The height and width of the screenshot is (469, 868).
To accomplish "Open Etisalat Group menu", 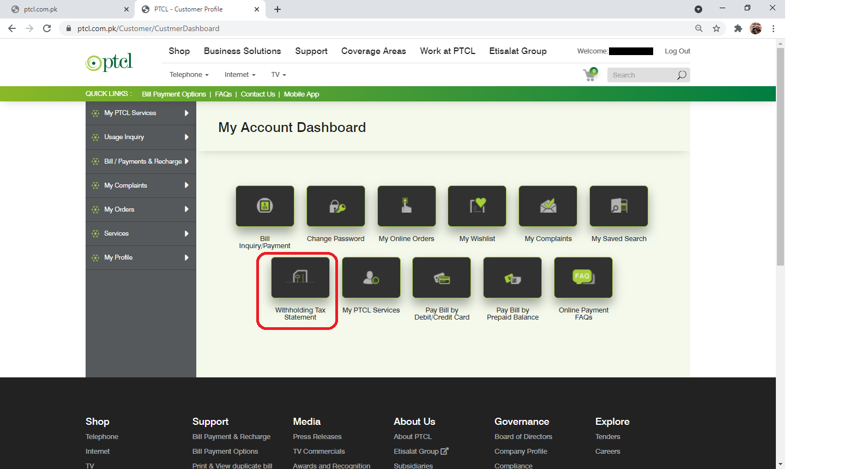I will (518, 51).
